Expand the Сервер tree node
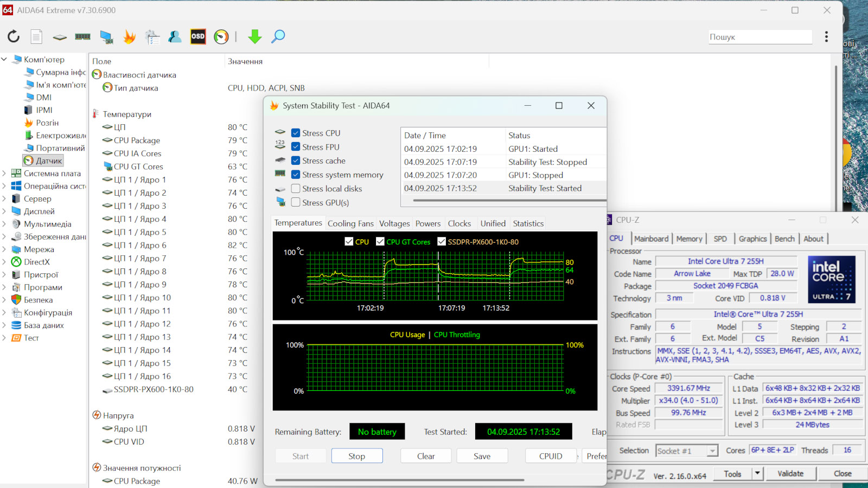The height and width of the screenshot is (488, 868). (4, 198)
